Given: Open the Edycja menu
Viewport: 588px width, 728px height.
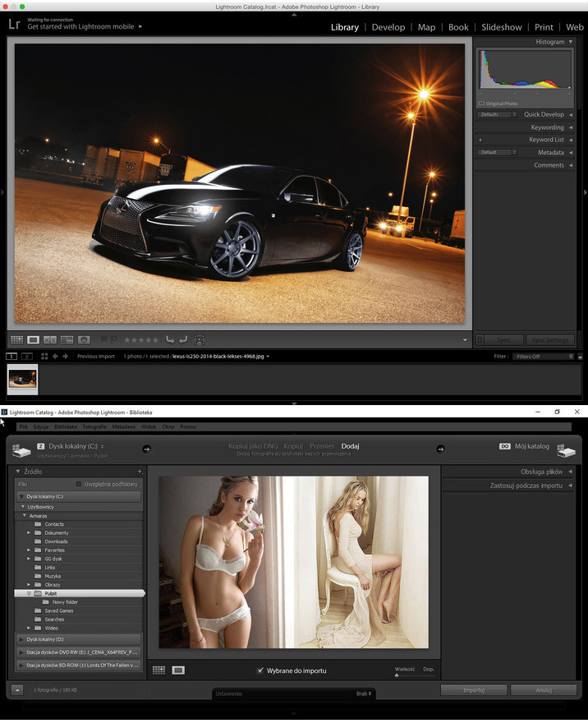Looking at the screenshot, I should [x=41, y=427].
